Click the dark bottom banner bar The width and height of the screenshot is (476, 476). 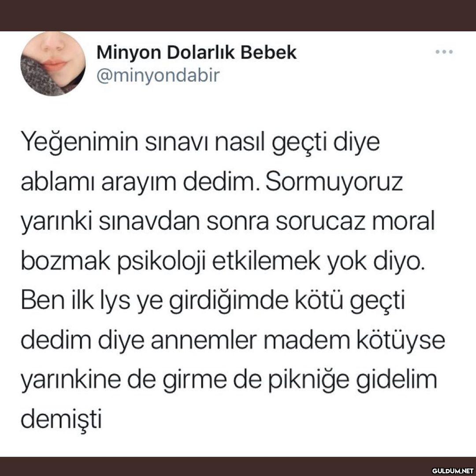click(x=238, y=466)
